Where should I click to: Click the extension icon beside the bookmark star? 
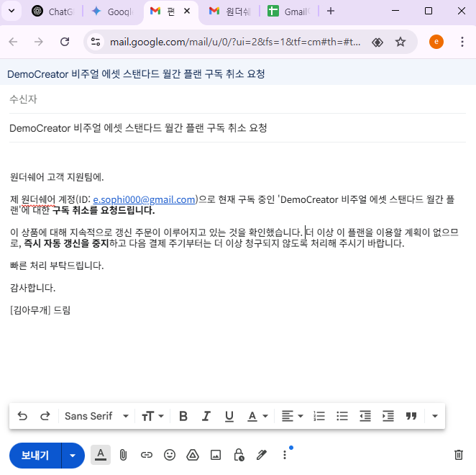coord(377,42)
